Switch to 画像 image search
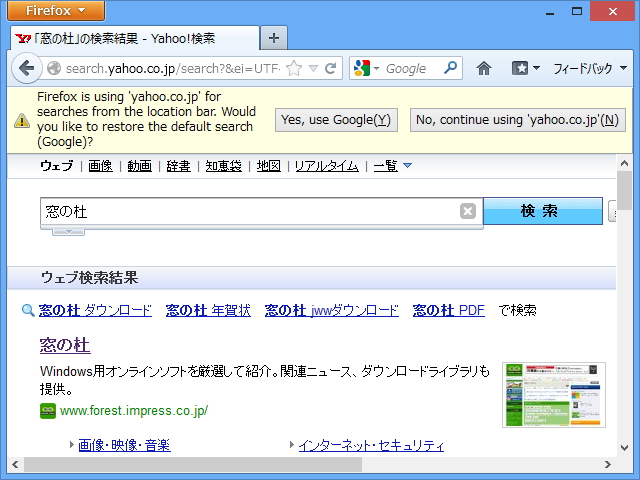The image size is (640, 480). [100, 166]
